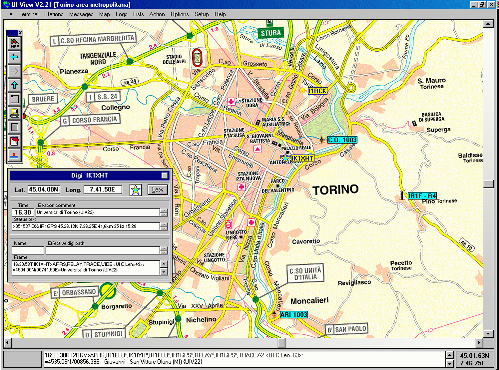Click the greyed right arrow toolbar icon
Screen dimensions: 499x370
14,71
